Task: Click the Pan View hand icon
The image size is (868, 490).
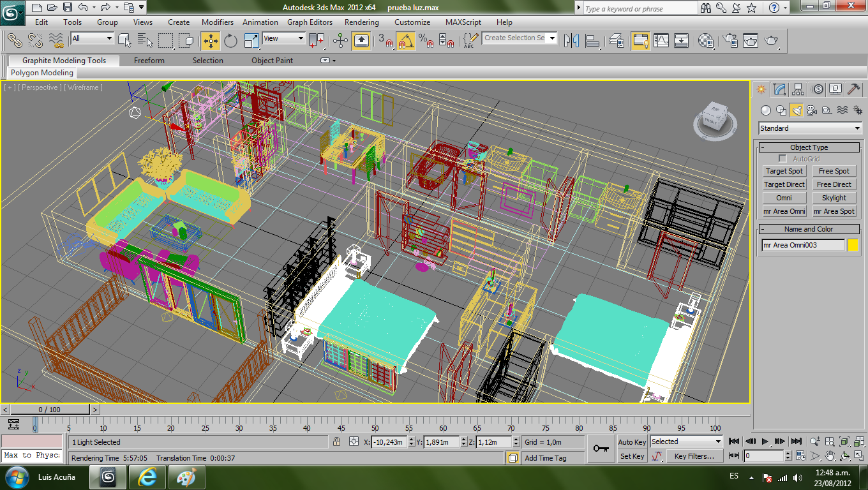Action: click(x=830, y=456)
